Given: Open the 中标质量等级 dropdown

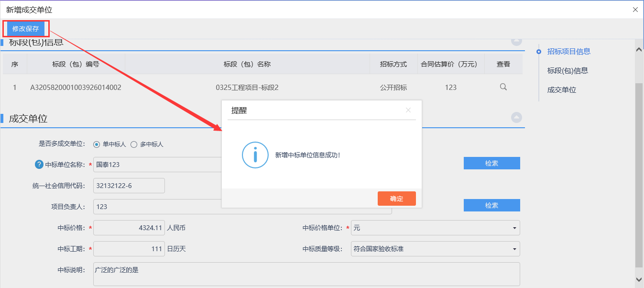Looking at the screenshot, I should (x=435, y=249).
